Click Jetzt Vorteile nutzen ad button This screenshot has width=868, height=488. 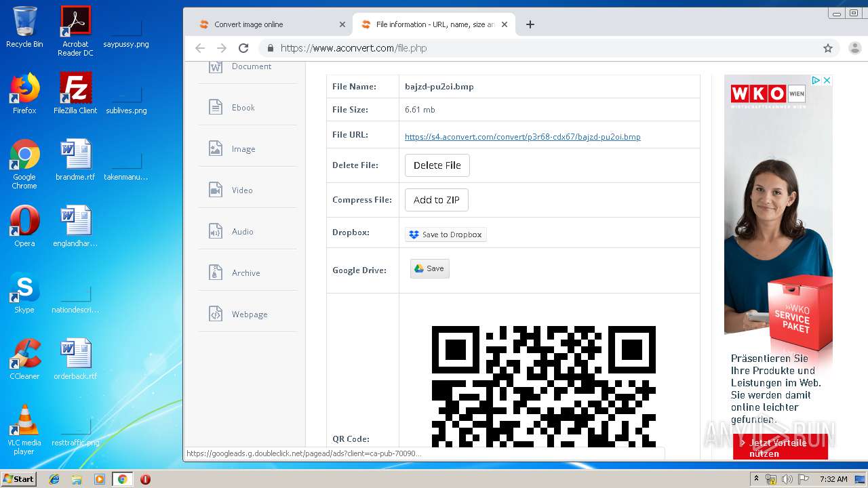coord(780,447)
